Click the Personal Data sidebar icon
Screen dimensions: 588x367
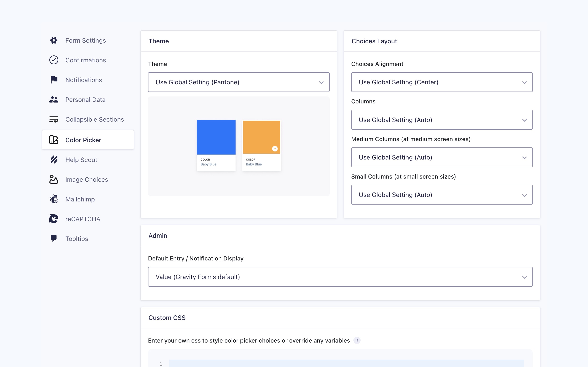pos(53,100)
